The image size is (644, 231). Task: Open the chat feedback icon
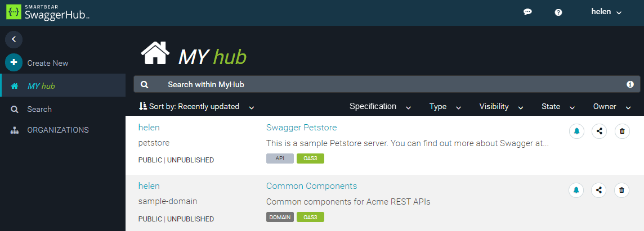pyautogui.click(x=527, y=12)
